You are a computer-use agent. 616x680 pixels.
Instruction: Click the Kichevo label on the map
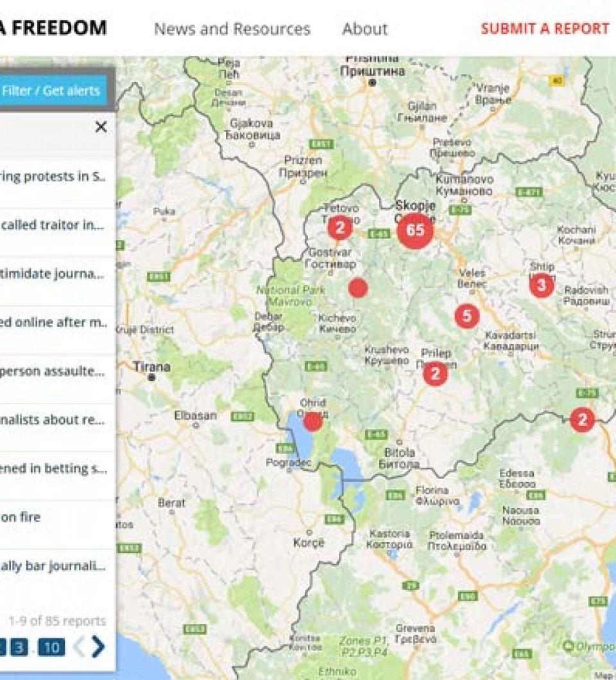pos(337,323)
